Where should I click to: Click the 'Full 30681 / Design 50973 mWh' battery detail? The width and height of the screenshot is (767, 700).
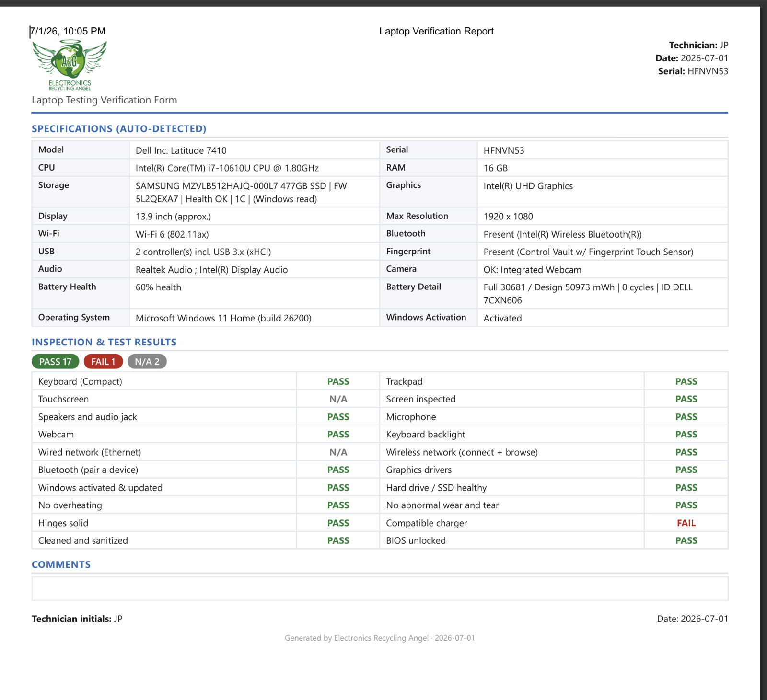pos(588,294)
